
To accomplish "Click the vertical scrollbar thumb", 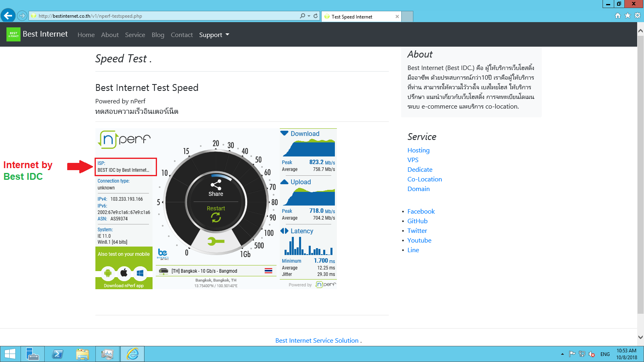I will click(x=640, y=175).
